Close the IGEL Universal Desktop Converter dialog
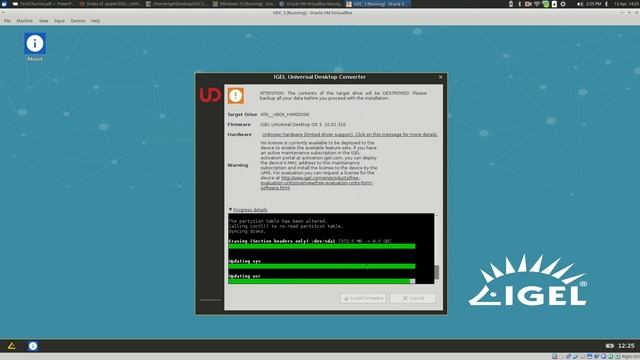This screenshot has width=640, height=360. point(440,77)
